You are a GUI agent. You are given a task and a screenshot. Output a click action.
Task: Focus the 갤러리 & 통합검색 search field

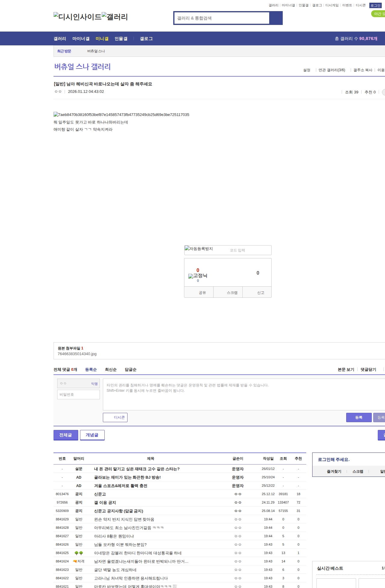tap(222, 18)
